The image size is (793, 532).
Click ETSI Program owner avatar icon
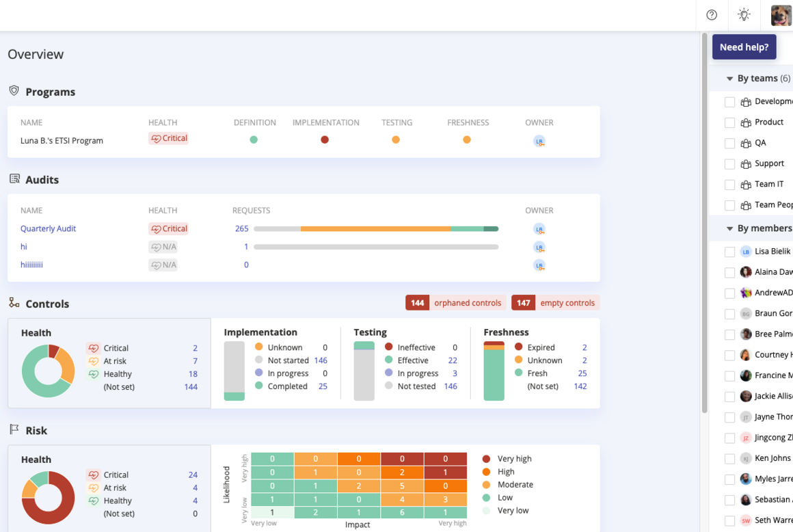pyautogui.click(x=539, y=141)
